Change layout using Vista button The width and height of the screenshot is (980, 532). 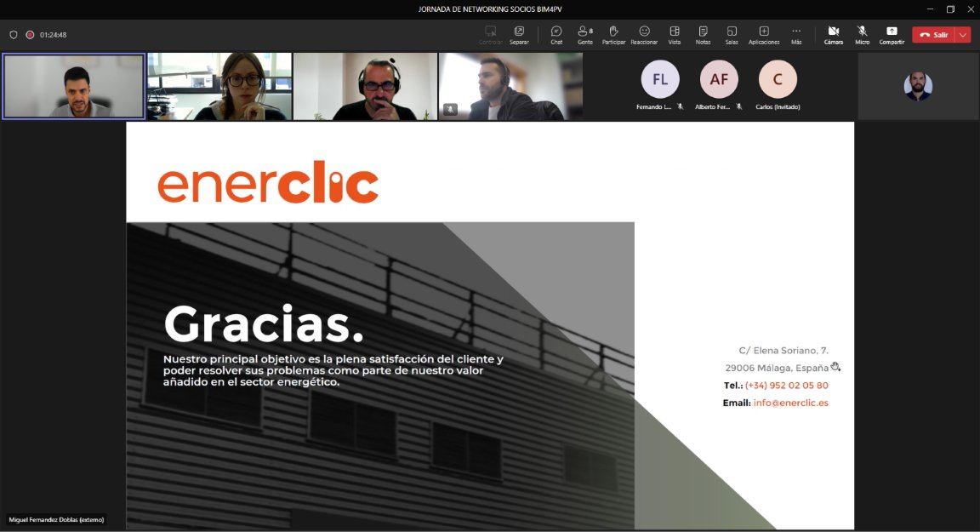coord(675,35)
